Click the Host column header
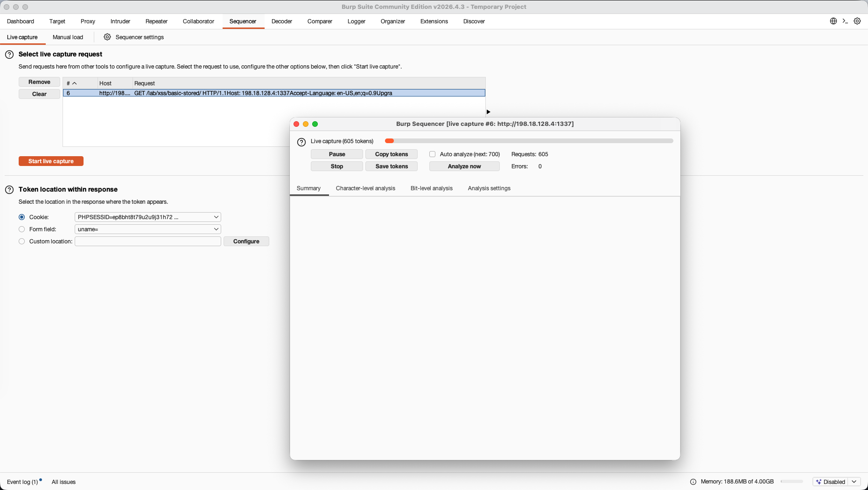The image size is (868, 490). [x=115, y=83]
